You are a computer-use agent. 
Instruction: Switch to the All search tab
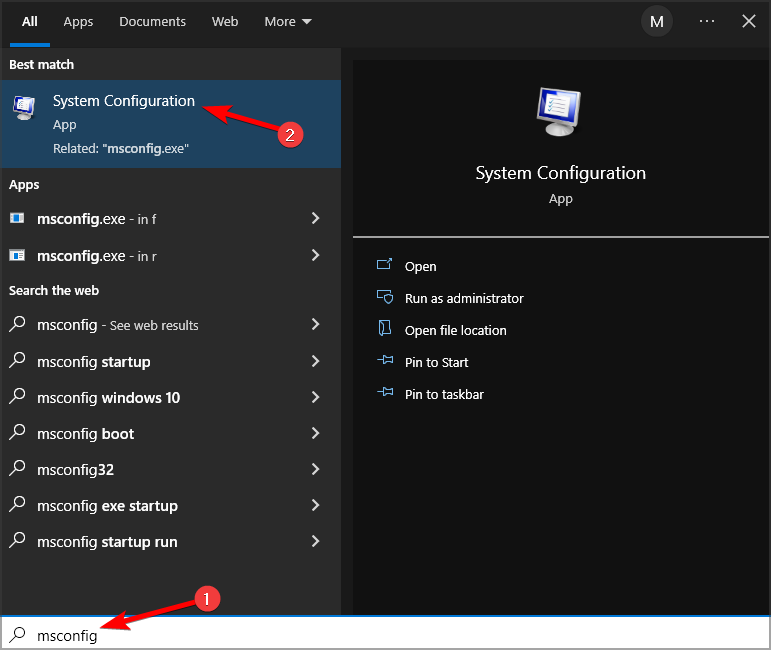30,22
